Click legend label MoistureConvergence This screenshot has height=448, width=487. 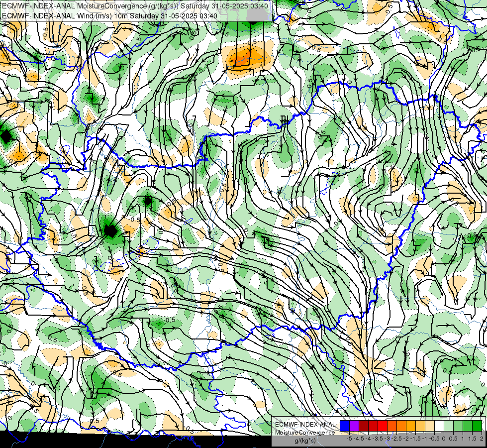pyautogui.click(x=305, y=433)
